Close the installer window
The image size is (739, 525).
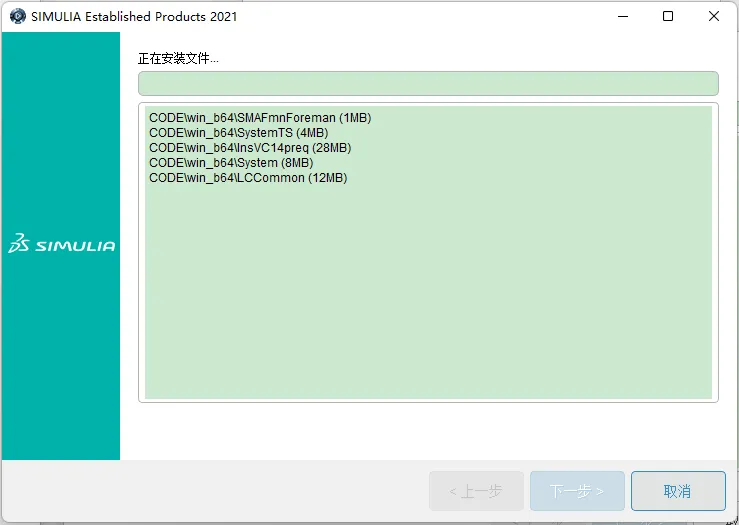coord(714,16)
